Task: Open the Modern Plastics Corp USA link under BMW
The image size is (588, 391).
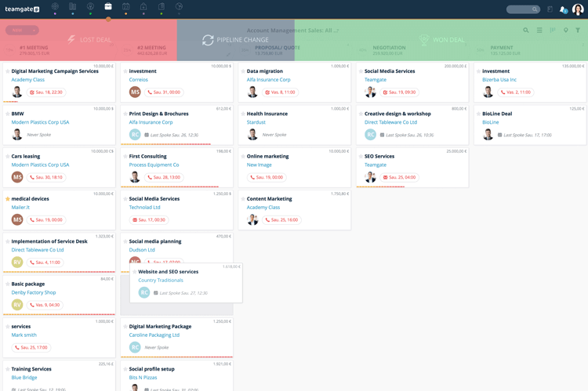Action: pos(40,122)
